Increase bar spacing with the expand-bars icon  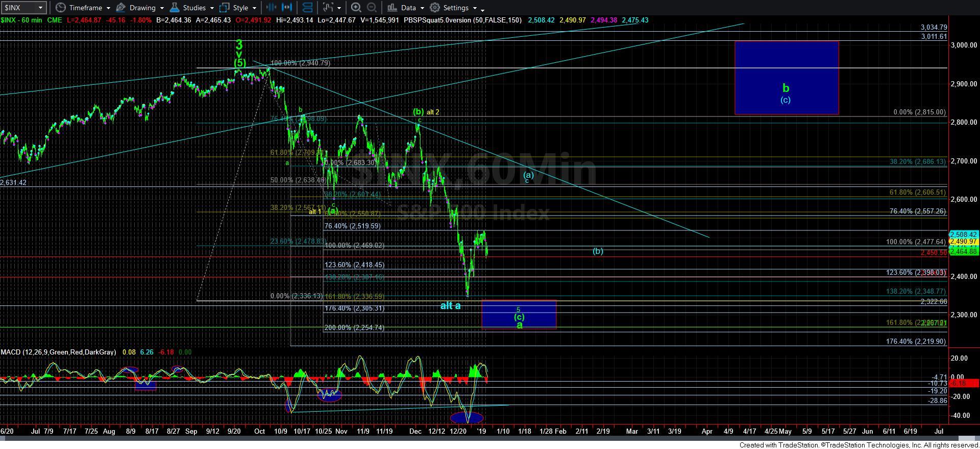pyautogui.click(x=287, y=8)
